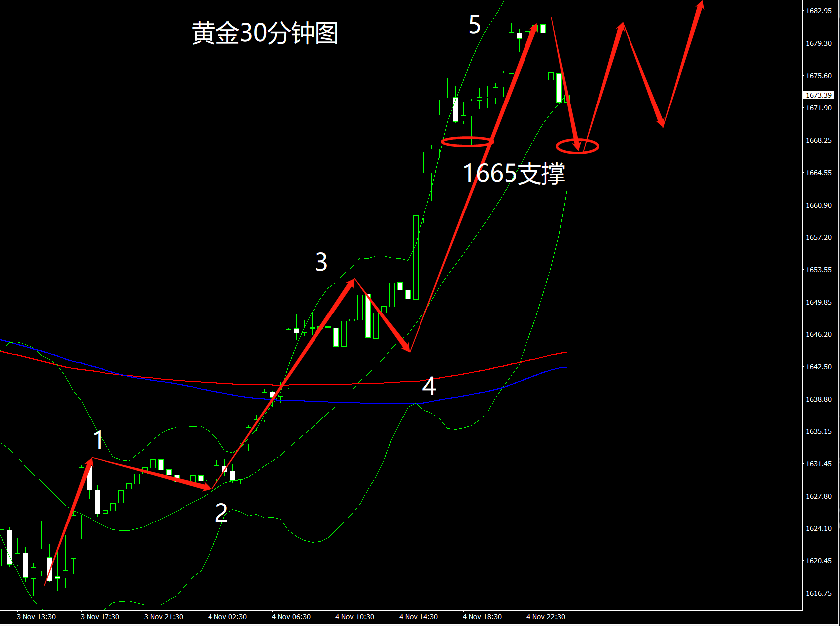
Task: Click the 1638.80 price axis label
Action: pyautogui.click(x=819, y=399)
